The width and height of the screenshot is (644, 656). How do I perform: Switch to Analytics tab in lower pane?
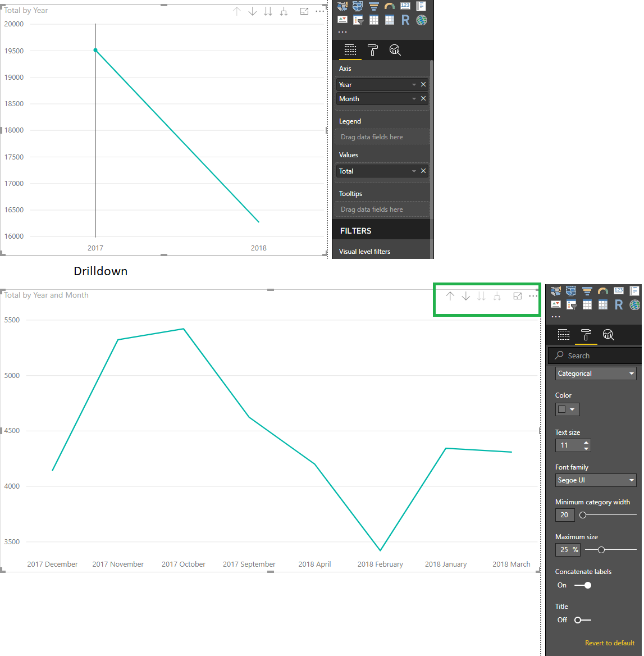click(609, 335)
